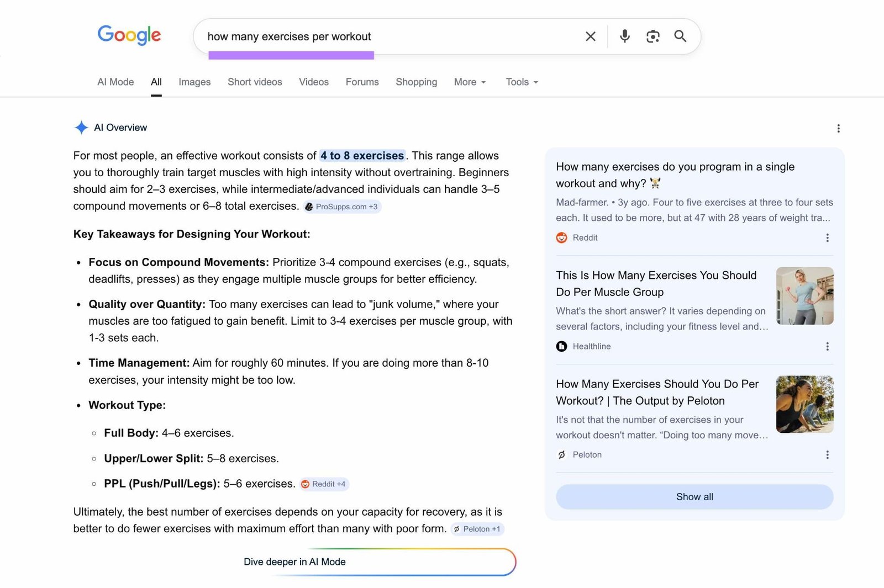Viewport: 884px width, 588px height.
Task: Go to the Short videos tab
Action: tap(255, 82)
